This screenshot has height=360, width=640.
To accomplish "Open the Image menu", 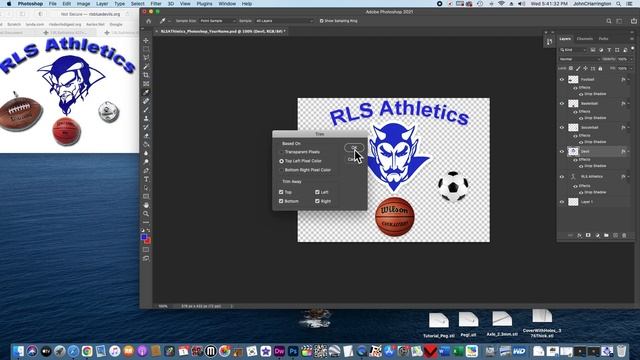I will point(83,4).
